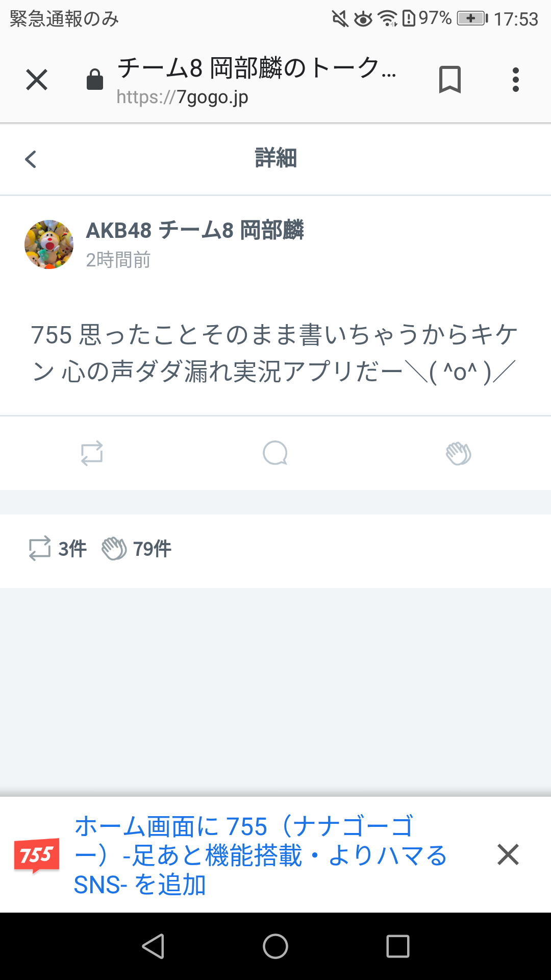Open recent apps with square button

coord(398,946)
